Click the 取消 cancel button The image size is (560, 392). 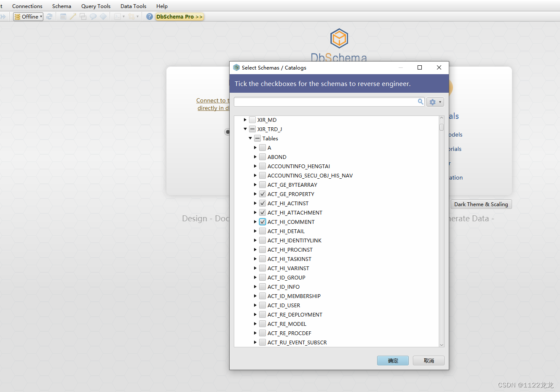coord(429,360)
